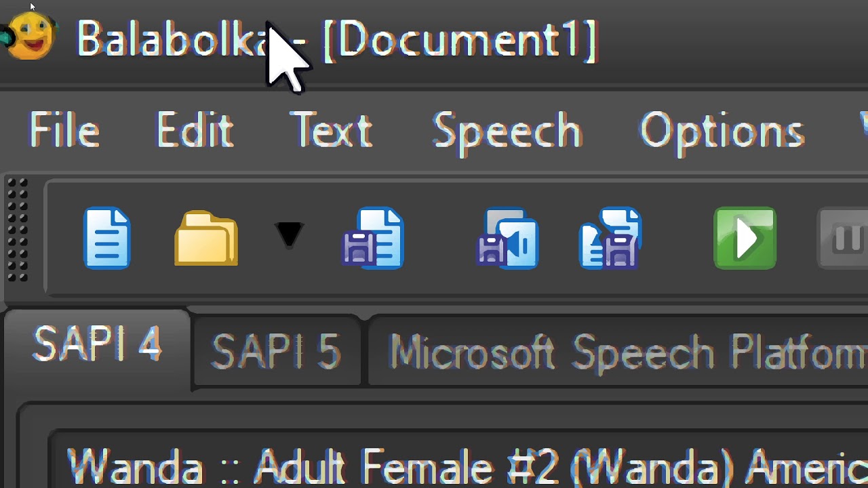
Task: Save audio file using the speaker-floppy icon
Action: tap(508, 239)
